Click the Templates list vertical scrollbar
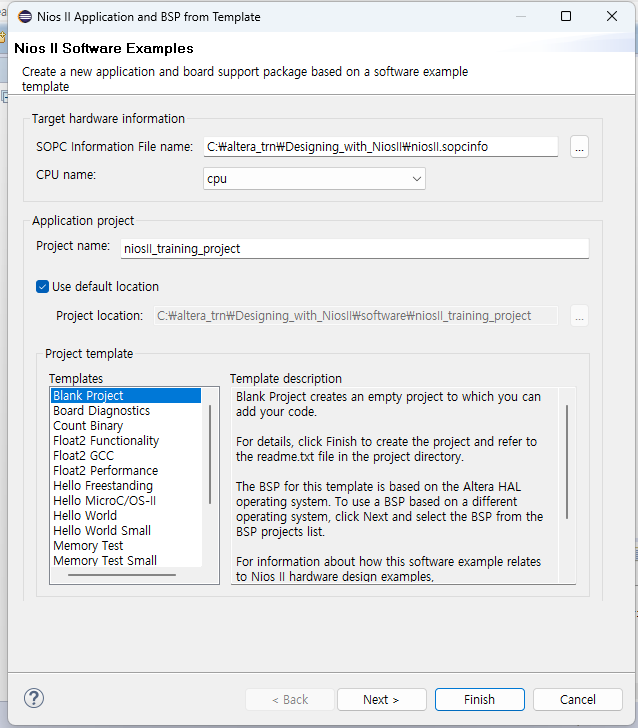Screen dimensions: 638x728 point(210,454)
